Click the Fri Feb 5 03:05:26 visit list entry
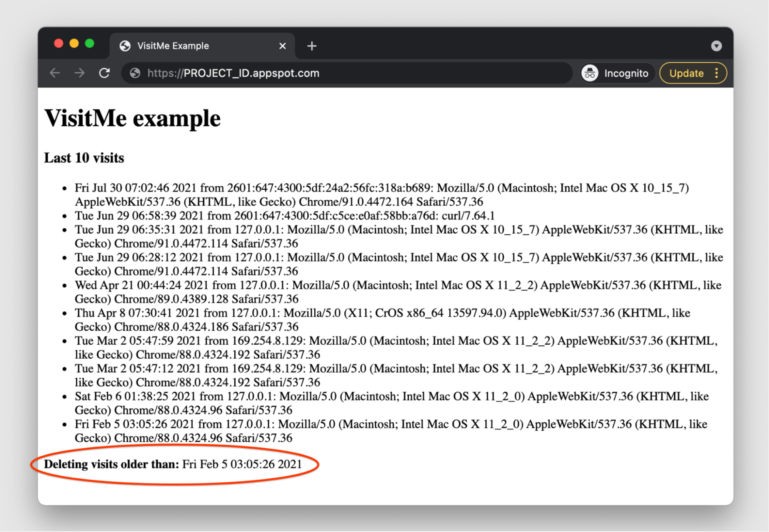 point(391,431)
